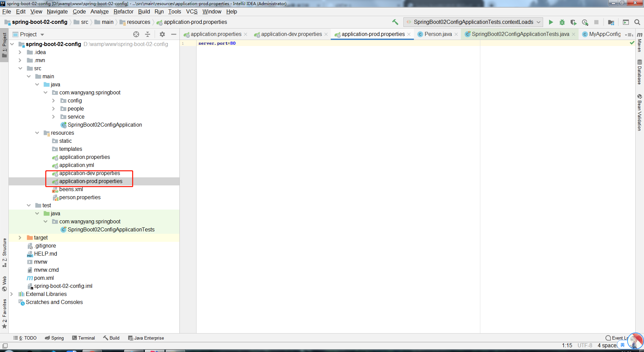The image size is (644, 352).
Task: Run the selected configuration with the green arrow
Action: tap(551, 22)
